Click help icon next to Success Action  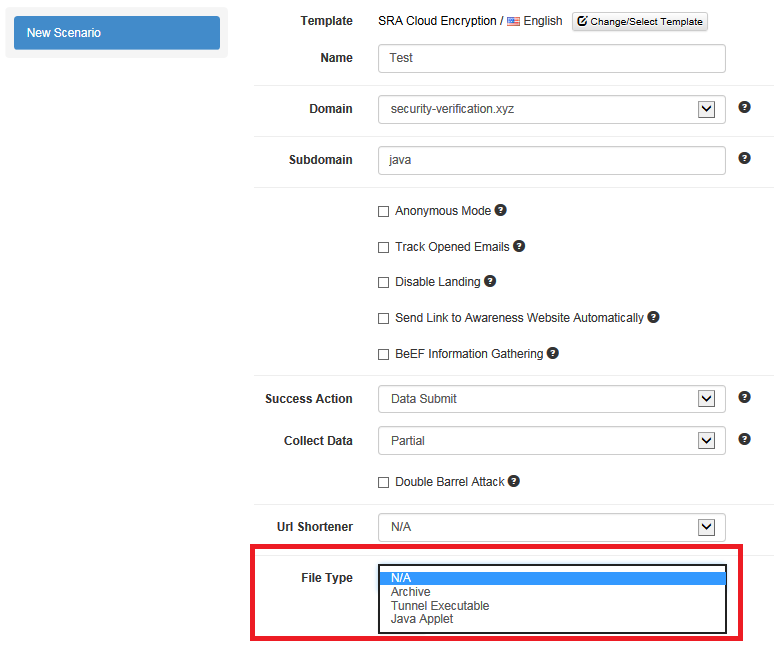pos(744,397)
